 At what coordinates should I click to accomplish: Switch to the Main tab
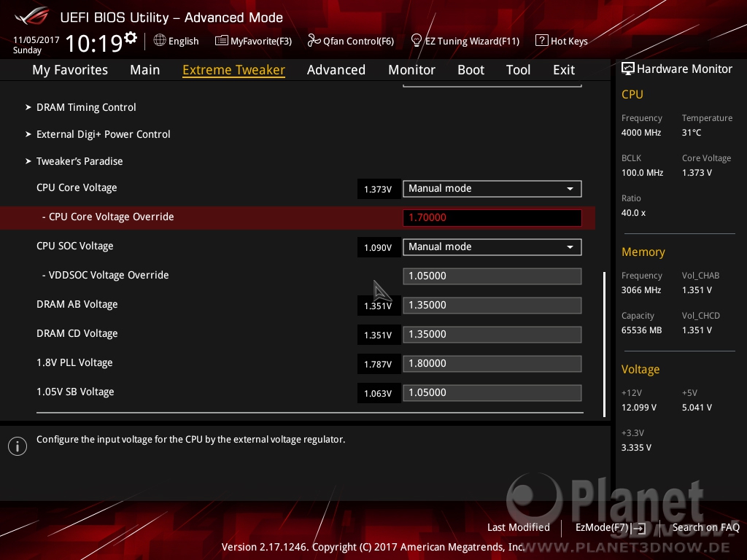click(x=145, y=69)
